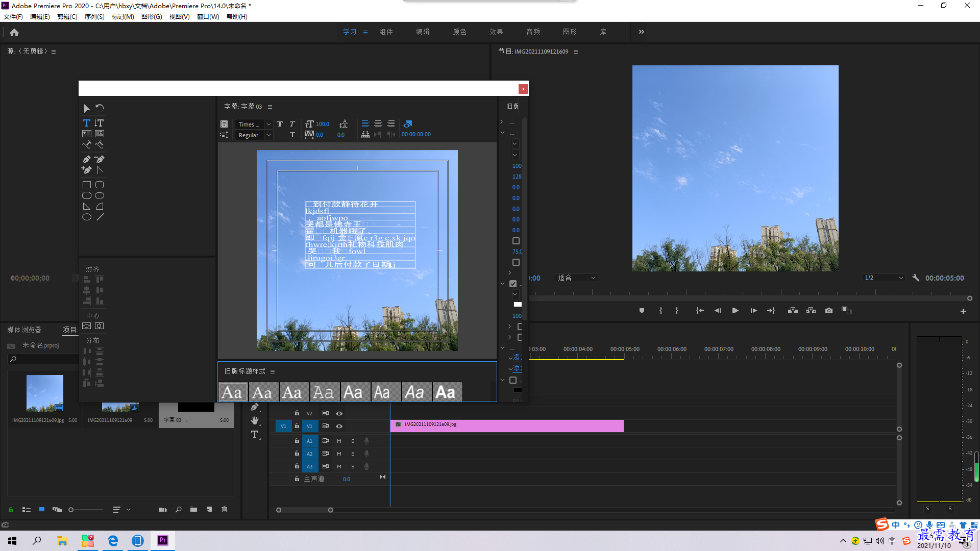Select the Arc shape tool
This screenshot has width=980, height=551.
(100, 207)
